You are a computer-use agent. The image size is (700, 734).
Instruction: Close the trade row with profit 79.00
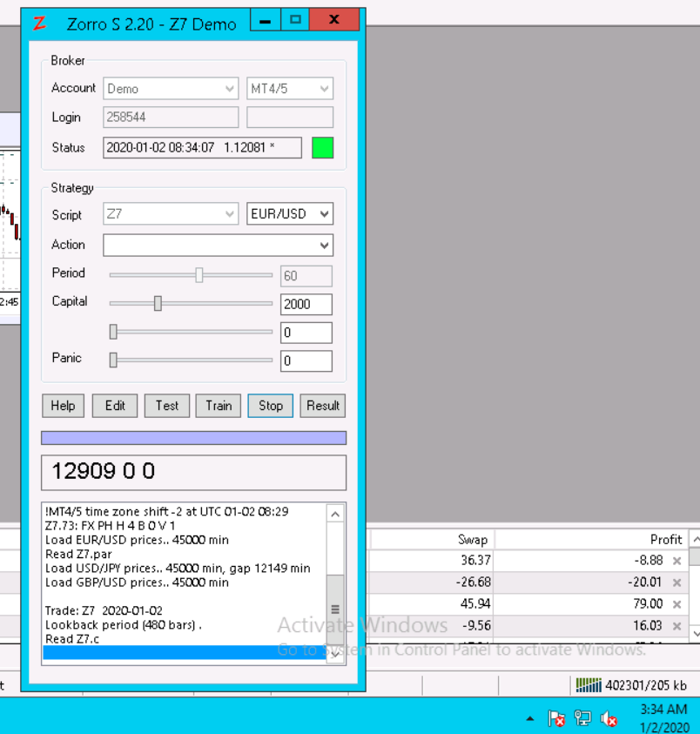(676, 604)
